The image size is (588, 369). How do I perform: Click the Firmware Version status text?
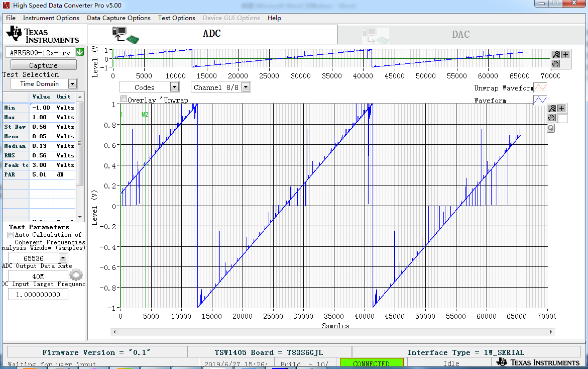tap(96, 352)
